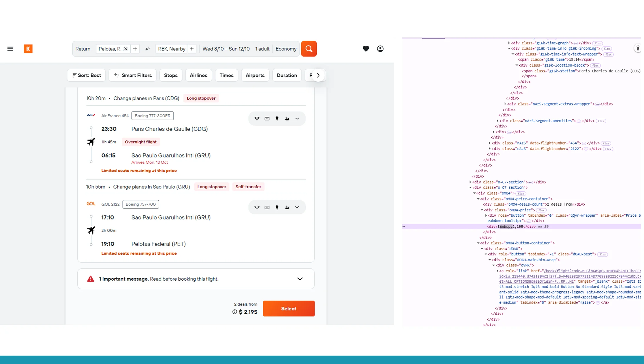Image resolution: width=644 pixels, height=364 pixels.
Task: Open saved flights via the heart icon
Action: pyautogui.click(x=366, y=49)
